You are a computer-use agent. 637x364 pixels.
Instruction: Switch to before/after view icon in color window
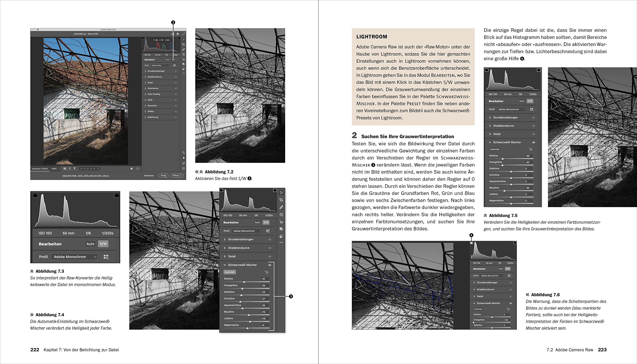[137, 169]
